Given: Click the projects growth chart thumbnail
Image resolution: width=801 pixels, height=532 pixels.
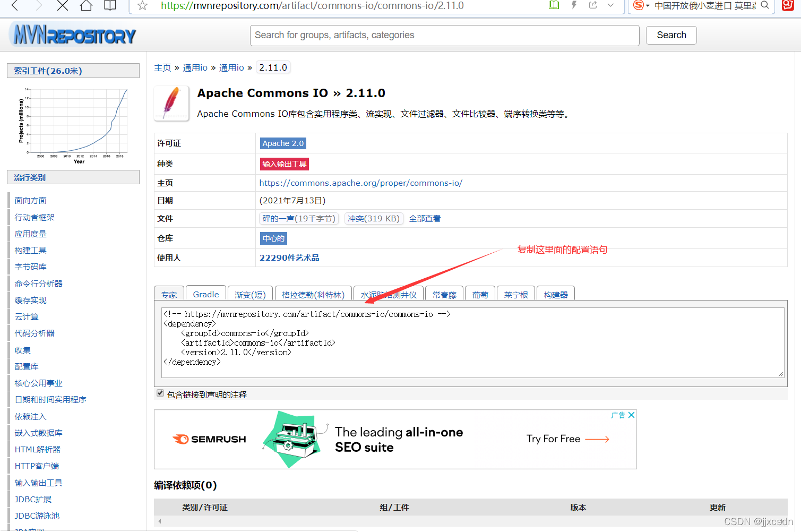Looking at the screenshot, I should click(x=73, y=125).
